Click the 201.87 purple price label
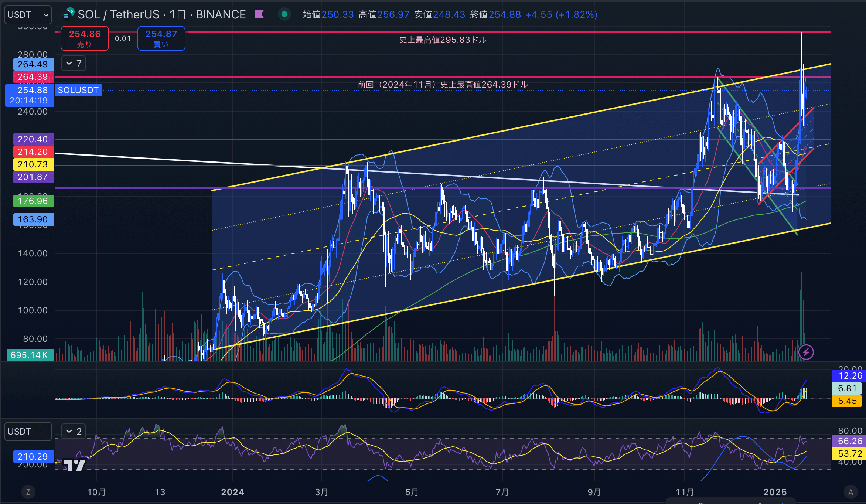Viewport: 866px width, 504px height. 33,177
